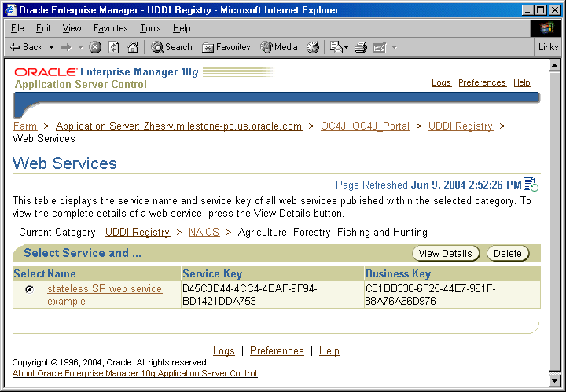Stop page loading with Stop icon
Viewport: 566px width, 392px height.
pyautogui.click(x=95, y=47)
